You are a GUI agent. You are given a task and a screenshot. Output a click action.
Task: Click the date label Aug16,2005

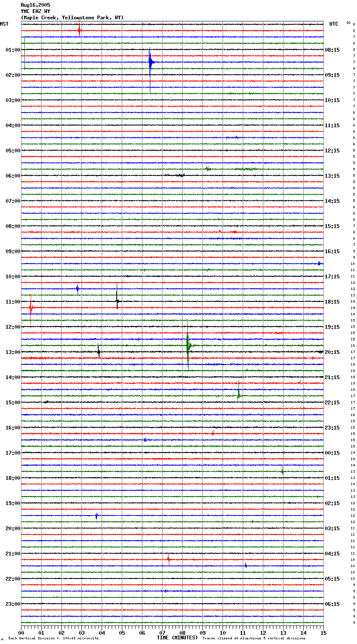(x=35, y=5)
